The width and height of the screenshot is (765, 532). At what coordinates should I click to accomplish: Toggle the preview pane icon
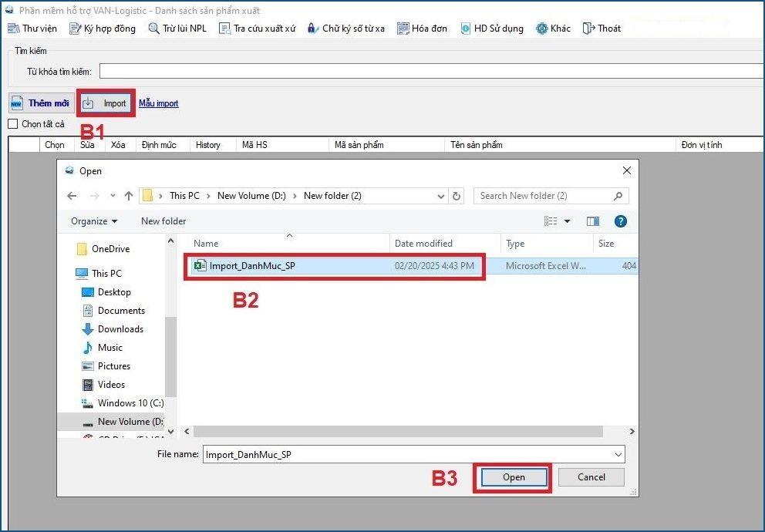[x=593, y=221]
